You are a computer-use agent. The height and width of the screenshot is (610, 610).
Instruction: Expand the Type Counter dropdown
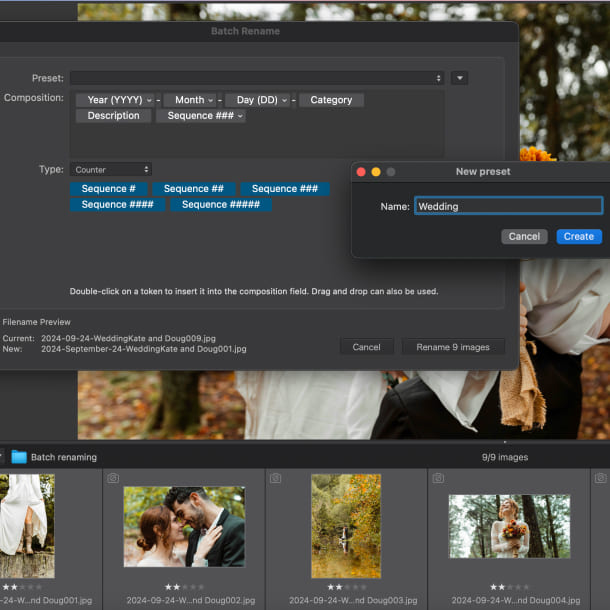click(111, 170)
